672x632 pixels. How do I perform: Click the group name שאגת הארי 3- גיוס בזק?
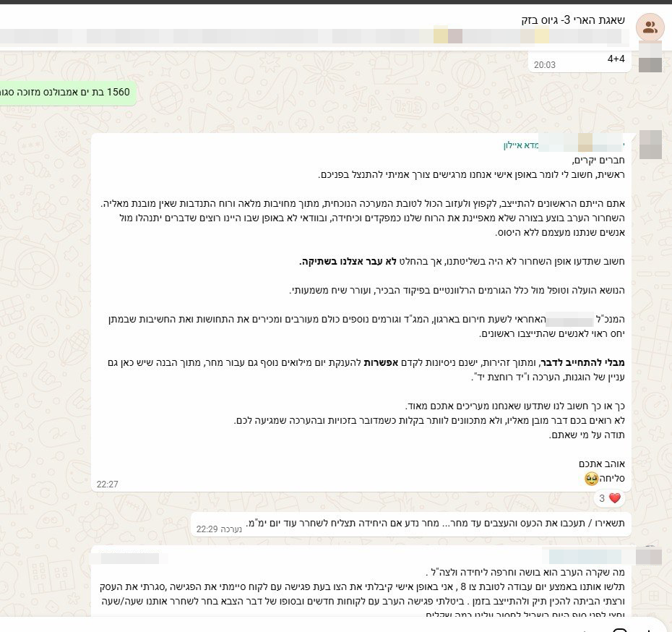[x=573, y=20]
